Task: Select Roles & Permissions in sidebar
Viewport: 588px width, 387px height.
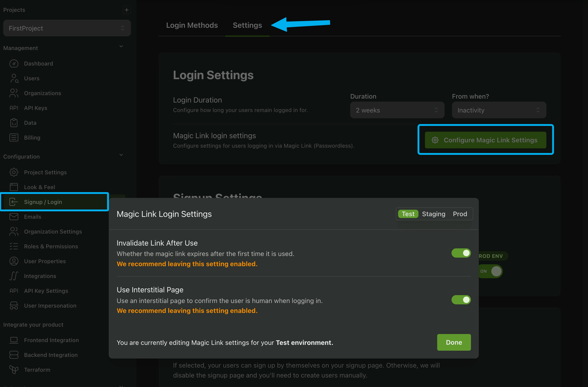Action: click(51, 246)
